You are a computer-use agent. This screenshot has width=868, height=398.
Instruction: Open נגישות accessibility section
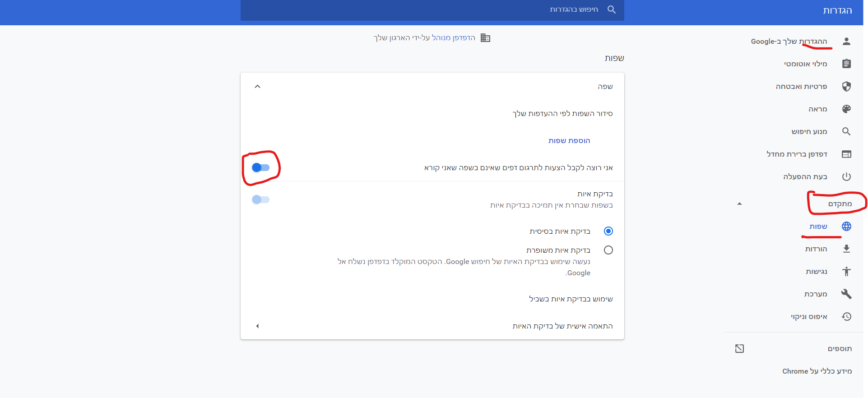click(x=817, y=272)
